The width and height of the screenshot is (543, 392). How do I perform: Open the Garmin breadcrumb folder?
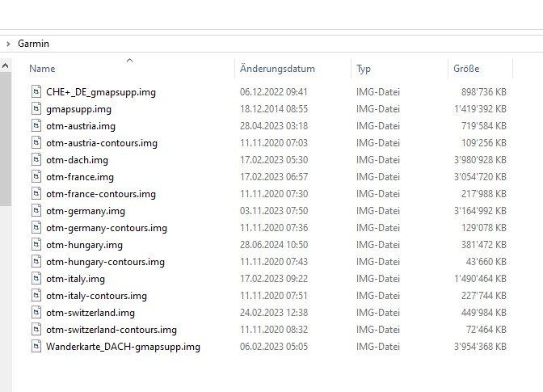[34, 44]
